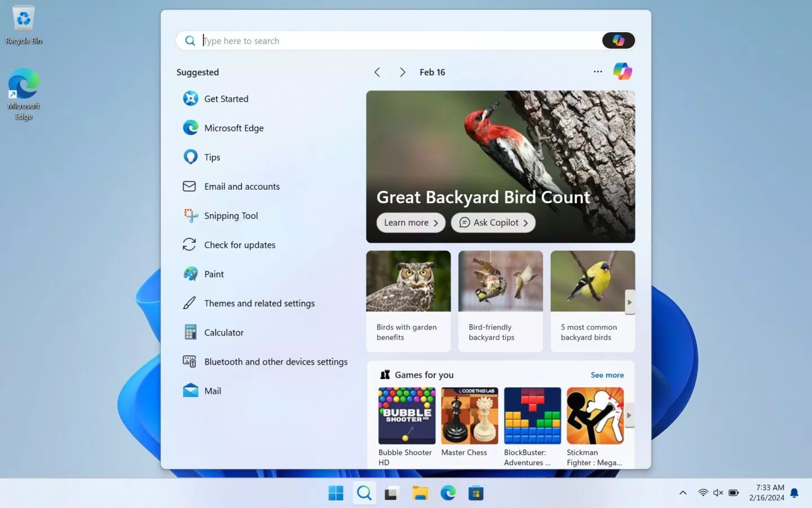Click the battery status tray icon
The height and width of the screenshot is (508, 812).
[734, 493]
